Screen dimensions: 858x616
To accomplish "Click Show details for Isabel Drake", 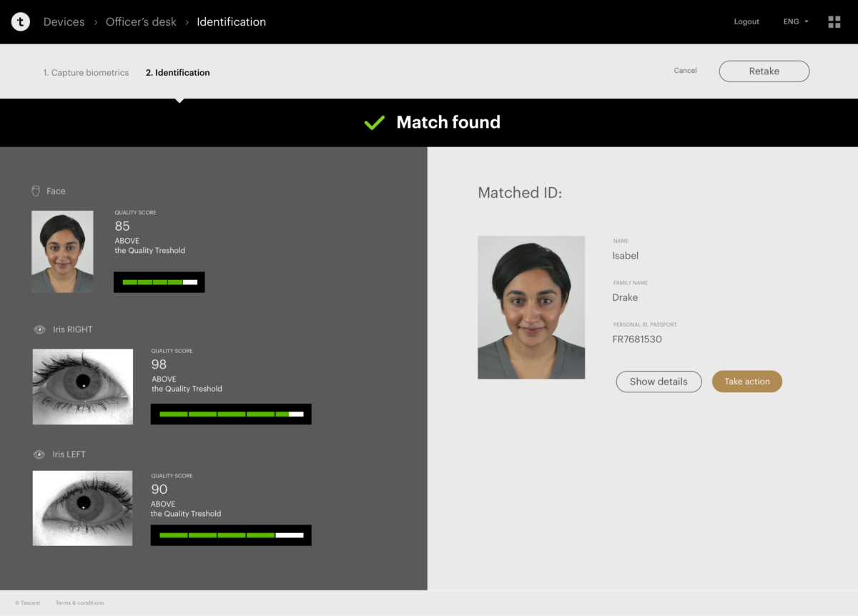I will pyautogui.click(x=659, y=382).
